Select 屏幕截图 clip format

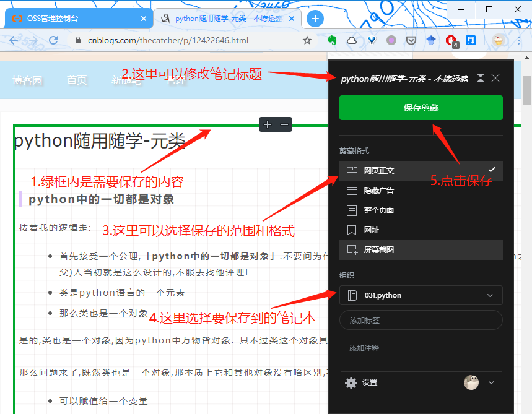(x=421, y=250)
